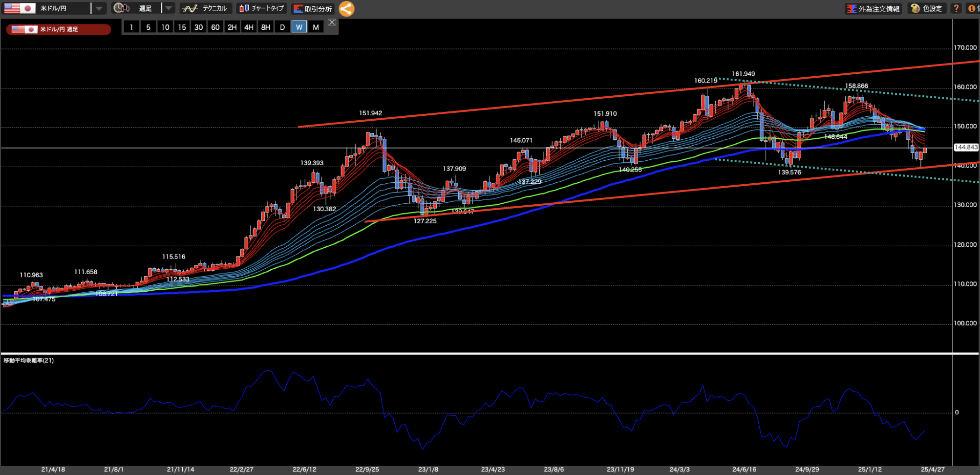Viewport: 980px width, 475px height.
Task: Click the 100.000 price axis label
Action: click(965, 323)
